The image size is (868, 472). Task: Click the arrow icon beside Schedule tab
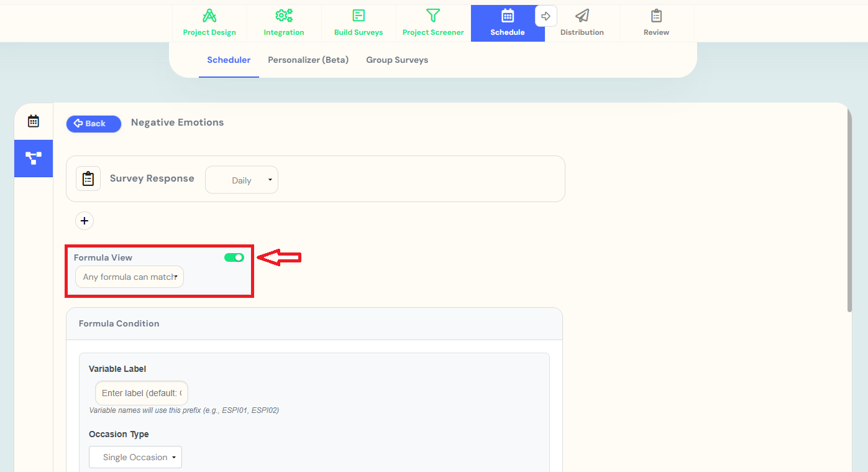point(546,16)
